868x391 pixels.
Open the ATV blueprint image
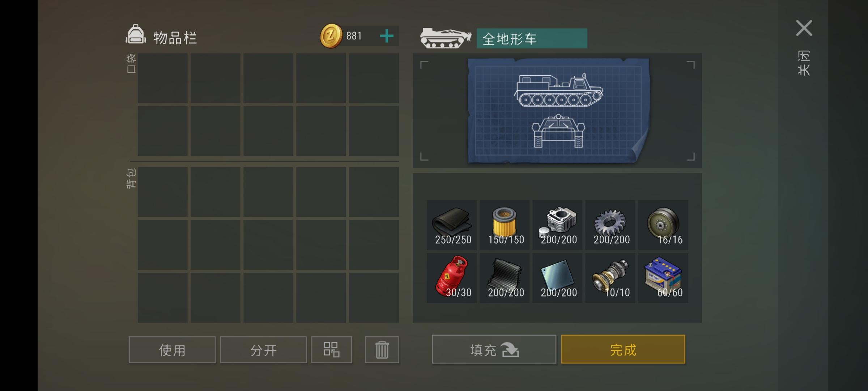[558, 111]
